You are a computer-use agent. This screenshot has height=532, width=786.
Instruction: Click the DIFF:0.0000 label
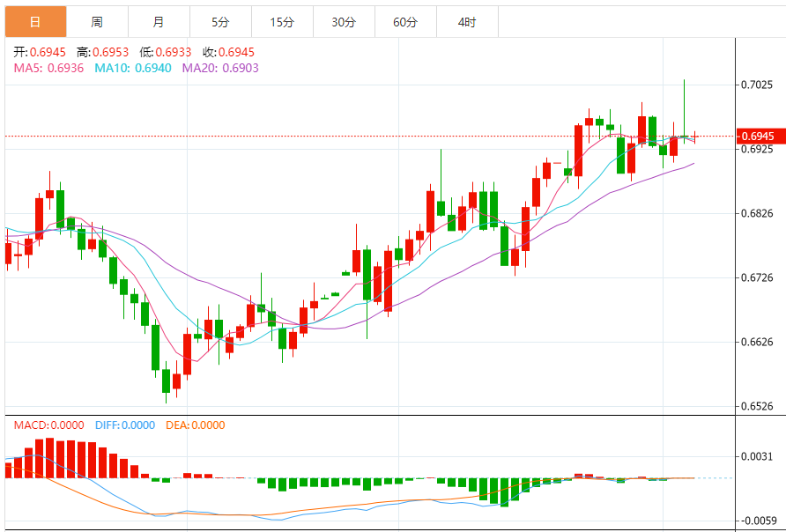pyautogui.click(x=125, y=425)
